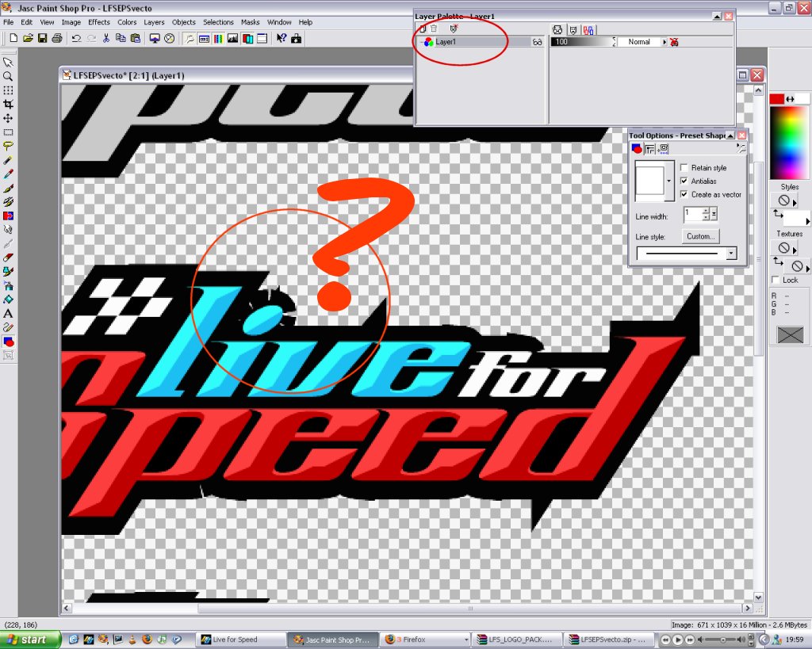Select the Flood Fill tool
Image resolution: width=812 pixels, height=649 pixels.
8,300
